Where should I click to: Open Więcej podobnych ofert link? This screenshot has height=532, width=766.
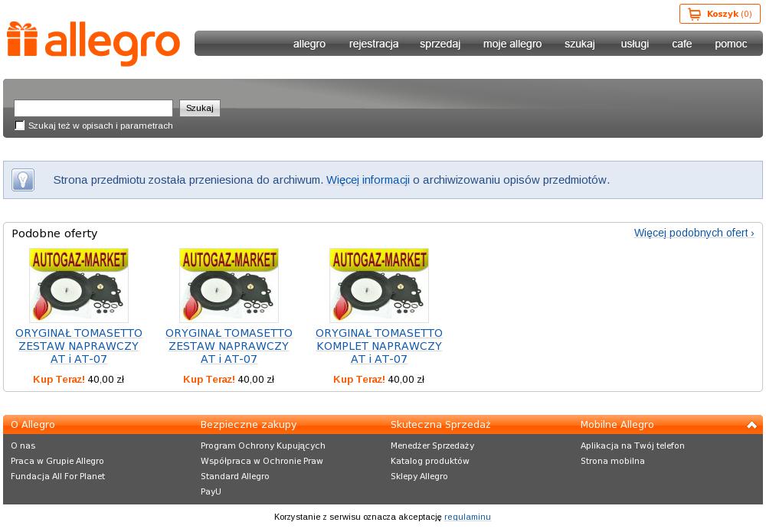[x=694, y=233]
